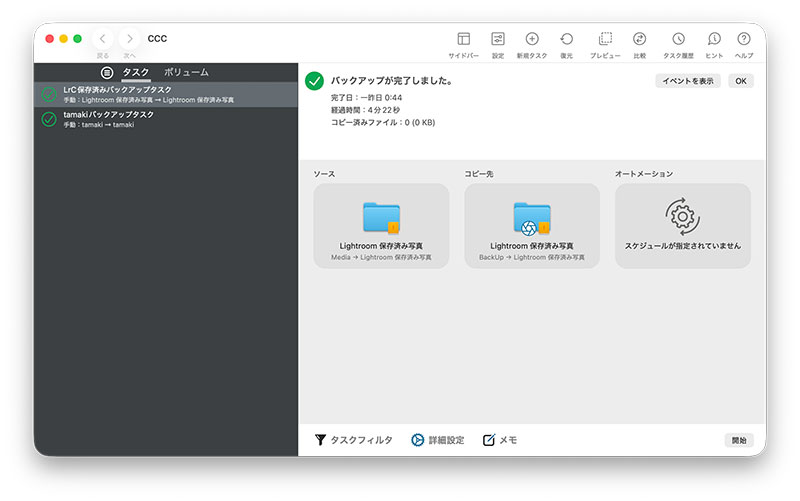Click the sidebar list filter icon
This screenshot has width=800, height=501.
click(107, 73)
